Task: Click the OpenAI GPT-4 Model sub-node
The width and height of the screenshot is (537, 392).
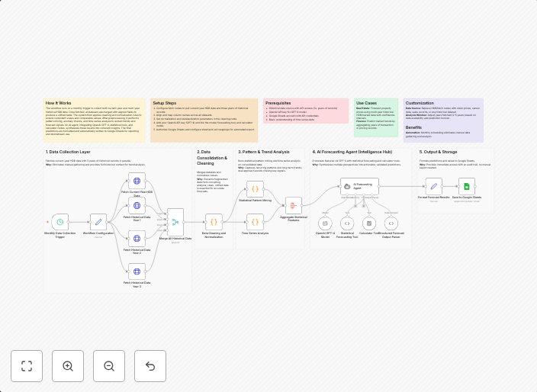Action: [325, 223]
